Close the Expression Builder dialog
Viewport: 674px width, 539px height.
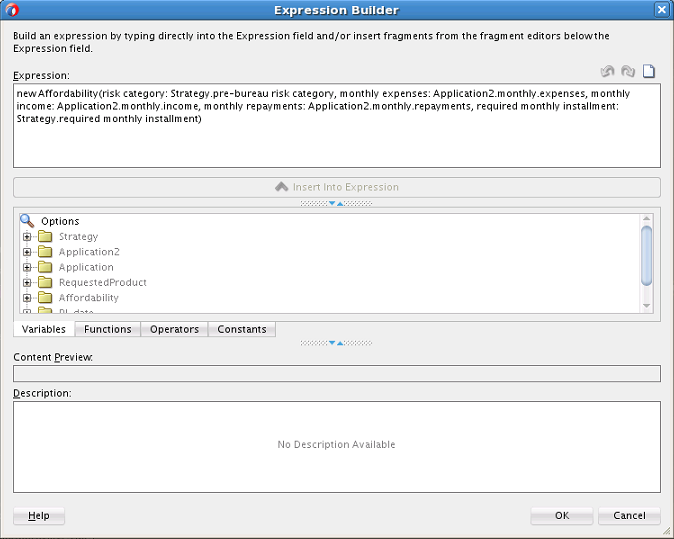[662, 9]
